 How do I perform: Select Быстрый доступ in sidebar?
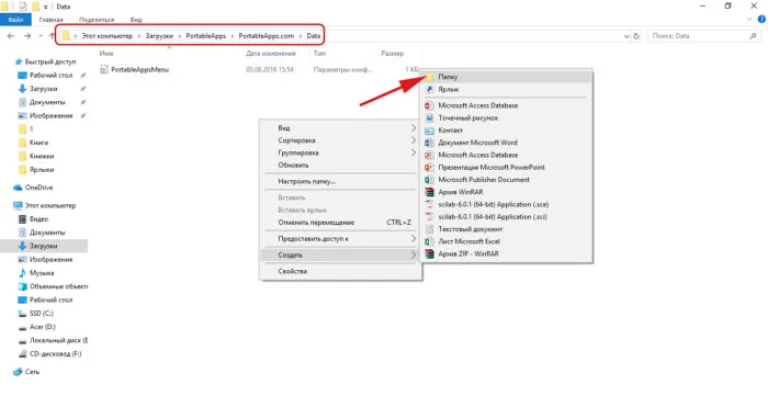[45, 62]
